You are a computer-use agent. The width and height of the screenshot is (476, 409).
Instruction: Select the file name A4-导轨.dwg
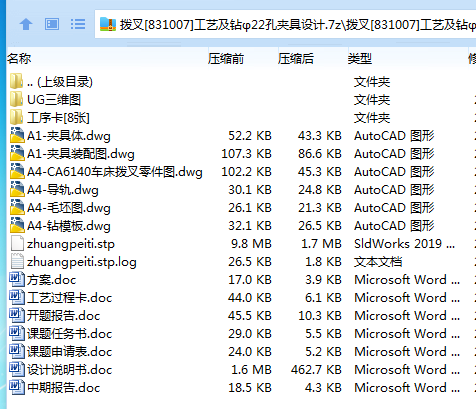coord(63,190)
